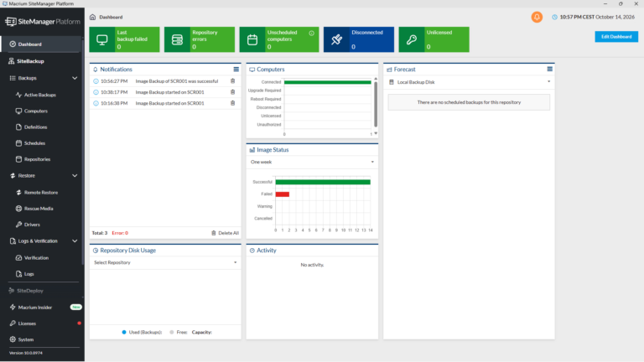The width and height of the screenshot is (644, 362).
Task: Open Active Backups page
Action: [x=39, y=95]
